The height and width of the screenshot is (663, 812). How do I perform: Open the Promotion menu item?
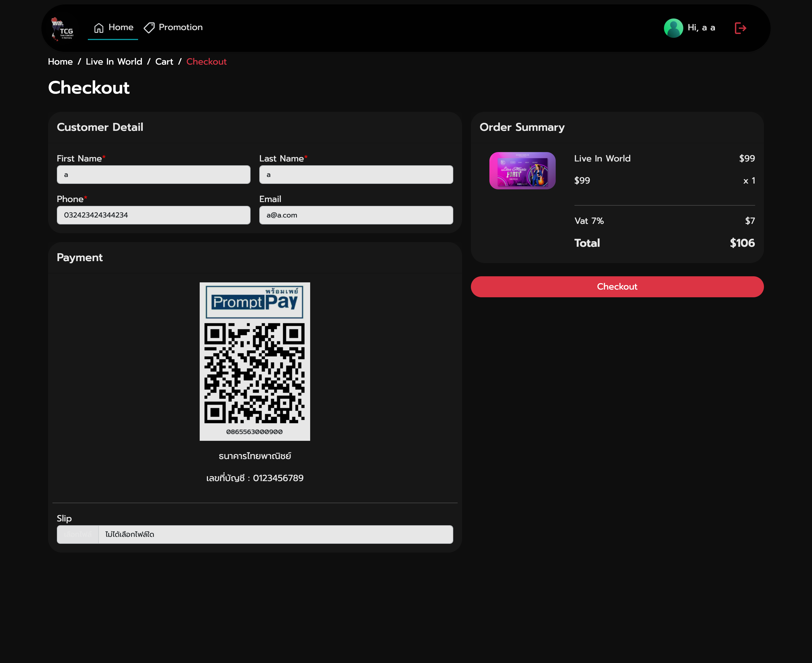click(180, 28)
